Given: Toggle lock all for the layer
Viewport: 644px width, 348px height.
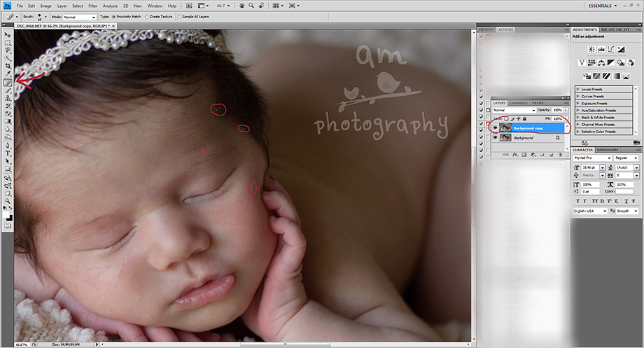Looking at the screenshot, I should tap(524, 119).
